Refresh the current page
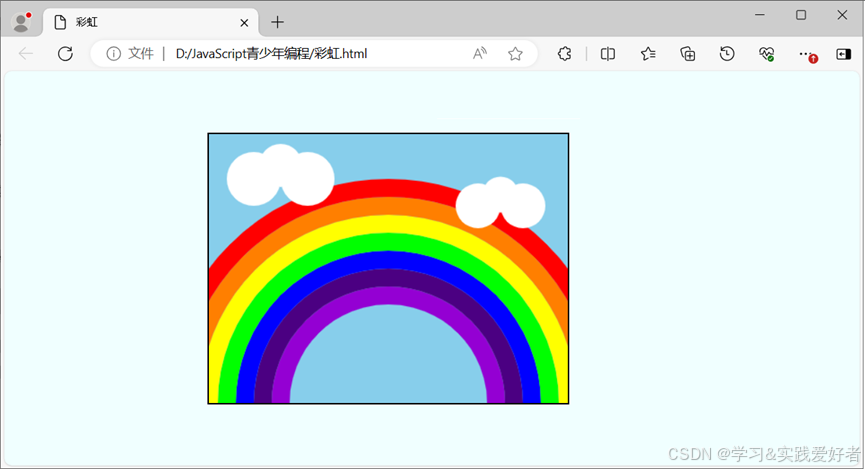This screenshot has width=865, height=469. pos(65,54)
